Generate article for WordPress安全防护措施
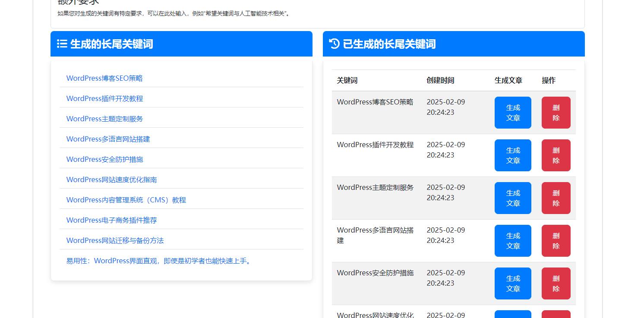Screen dimensions: 644x318 [x=512, y=283]
